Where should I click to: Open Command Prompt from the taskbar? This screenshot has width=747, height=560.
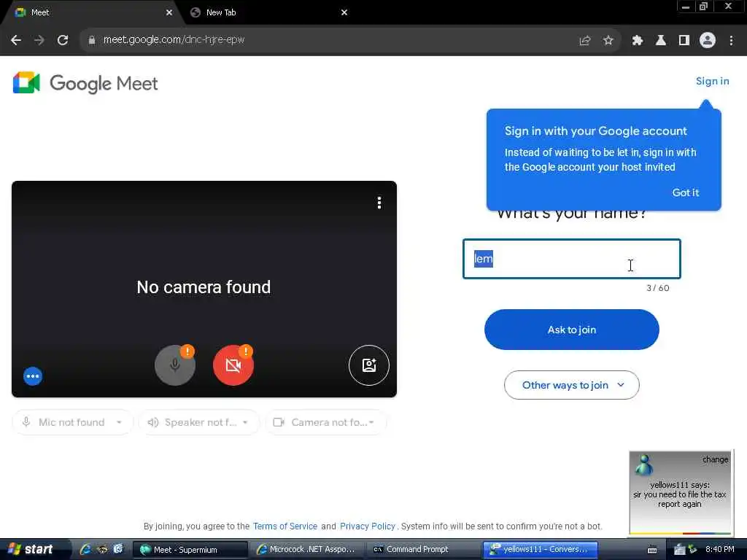click(423, 550)
